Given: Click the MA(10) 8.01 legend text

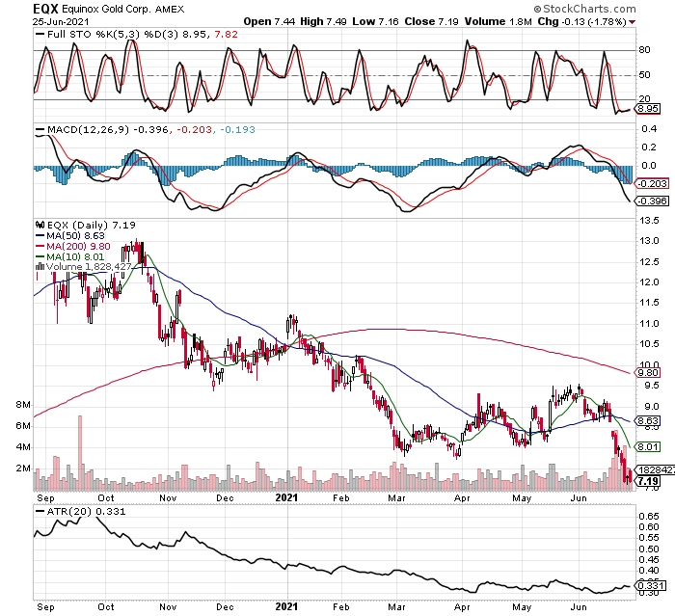Looking at the screenshot, I should click(75, 257).
